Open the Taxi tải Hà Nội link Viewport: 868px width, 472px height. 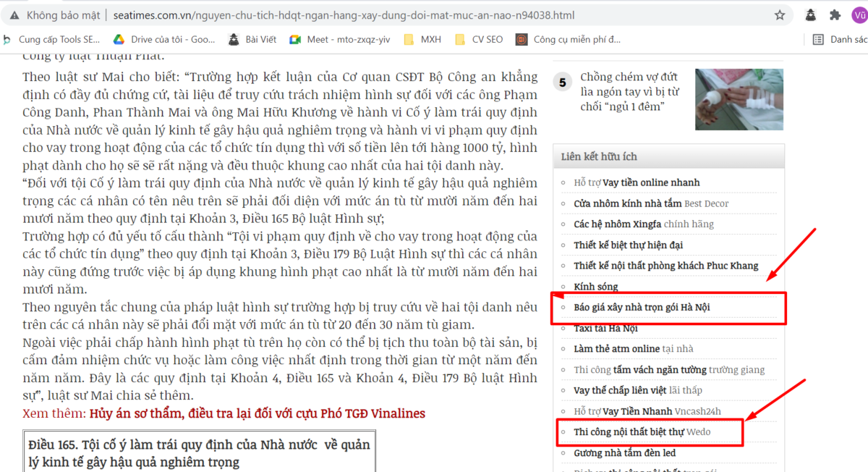pyautogui.click(x=606, y=328)
